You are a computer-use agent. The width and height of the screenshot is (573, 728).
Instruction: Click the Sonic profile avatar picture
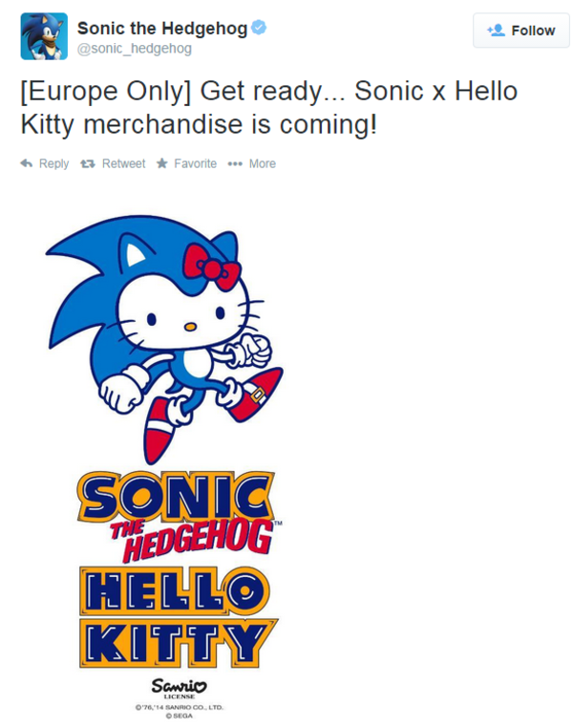(44, 36)
